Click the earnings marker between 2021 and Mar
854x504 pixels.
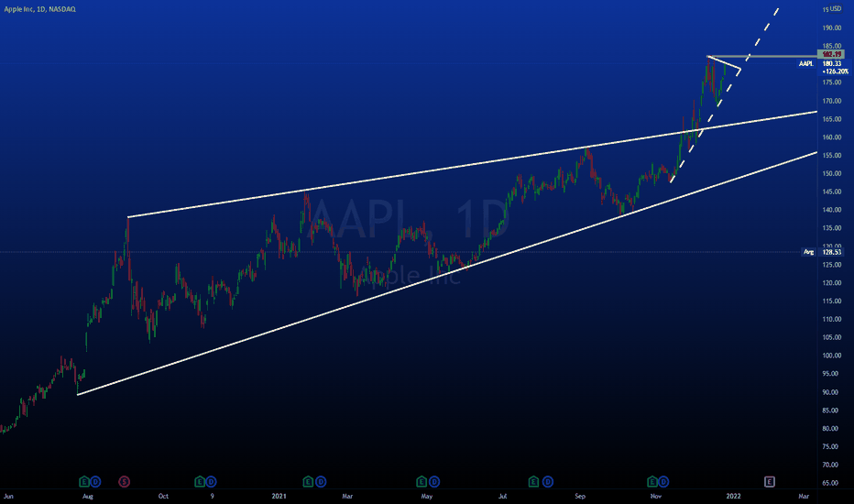click(x=308, y=482)
